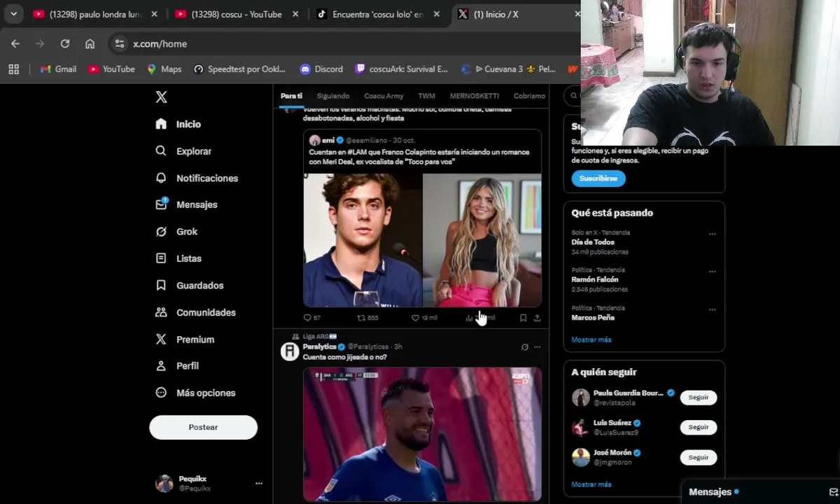Switch to MERNOSKETTI timeline tab
This screenshot has height=504, width=840.
pos(474,96)
